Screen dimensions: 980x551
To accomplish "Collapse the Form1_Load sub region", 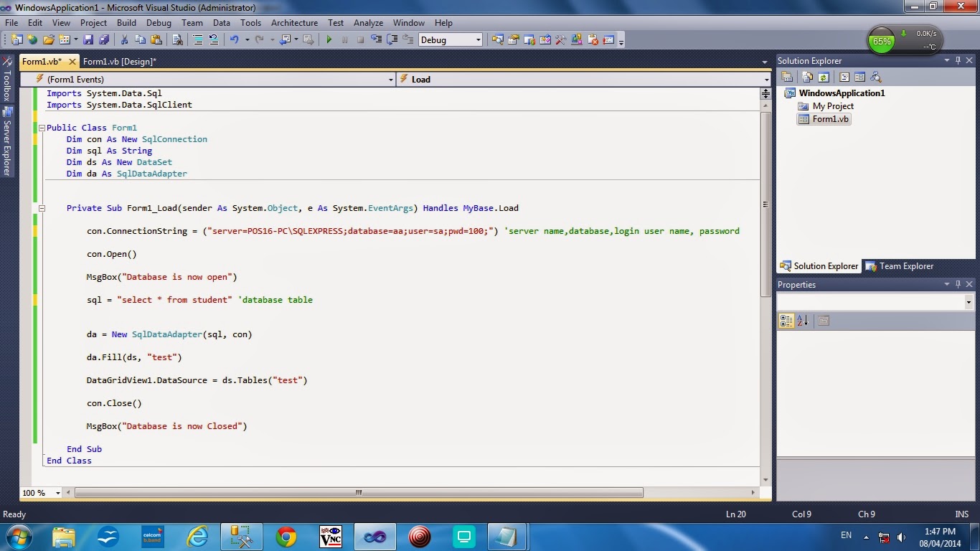I will [x=42, y=208].
